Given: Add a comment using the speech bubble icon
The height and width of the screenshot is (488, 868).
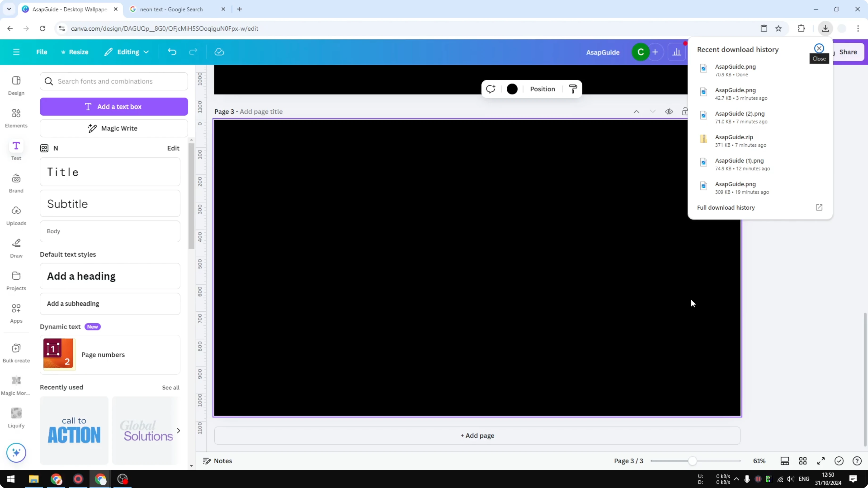Looking at the screenshot, I should pyautogui.click(x=491, y=89).
